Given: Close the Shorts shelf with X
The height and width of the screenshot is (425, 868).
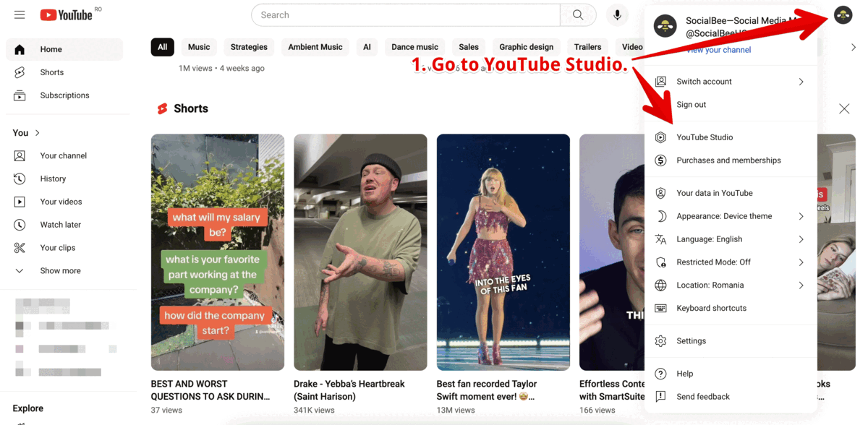Looking at the screenshot, I should pyautogui.click(x=844, y=108).
